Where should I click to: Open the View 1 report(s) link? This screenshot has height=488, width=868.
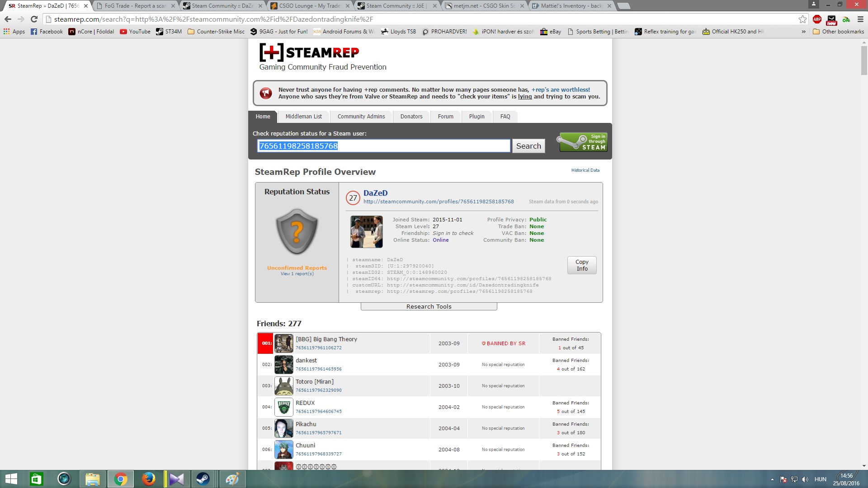[297, 274]
